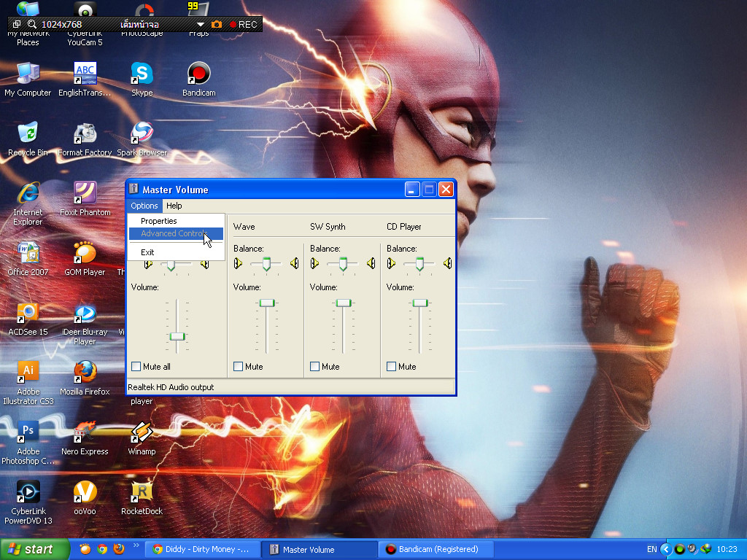Launch the GOM Player desktop icon
This screenshot has height=560, width=747.
(x=85, y=254)
